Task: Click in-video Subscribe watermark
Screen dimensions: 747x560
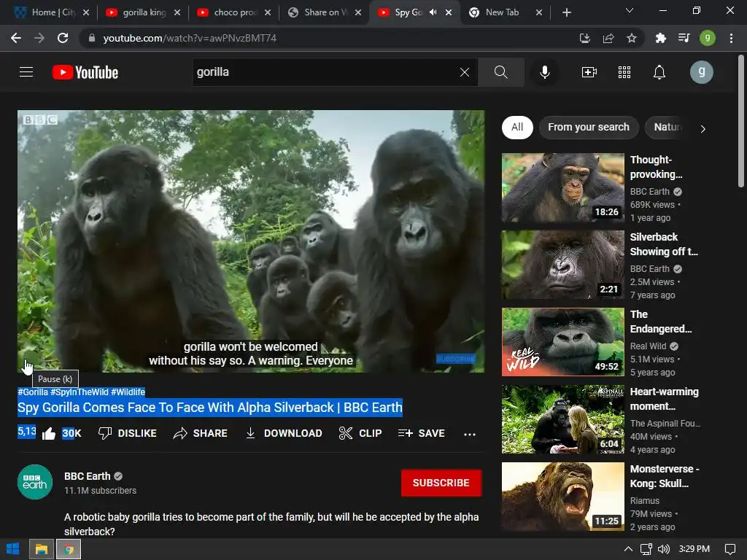Action: 456,359
